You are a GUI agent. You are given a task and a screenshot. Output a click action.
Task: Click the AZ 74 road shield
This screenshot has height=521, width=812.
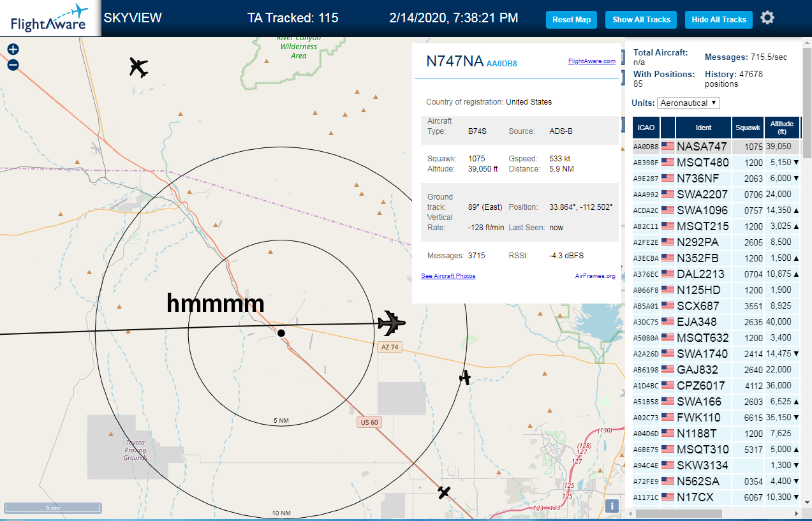(389, 347)
